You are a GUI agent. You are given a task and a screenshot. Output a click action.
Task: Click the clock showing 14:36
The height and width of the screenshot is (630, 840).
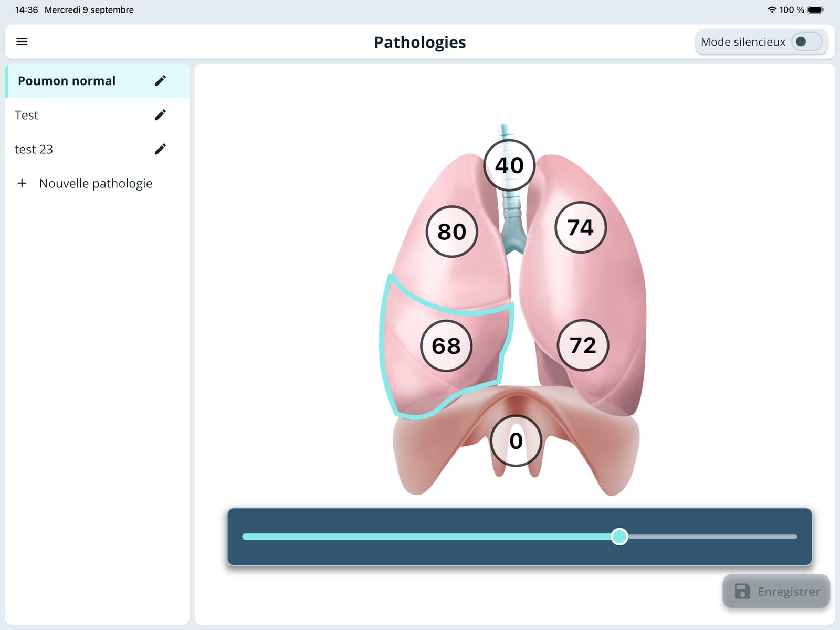(27, 9)
